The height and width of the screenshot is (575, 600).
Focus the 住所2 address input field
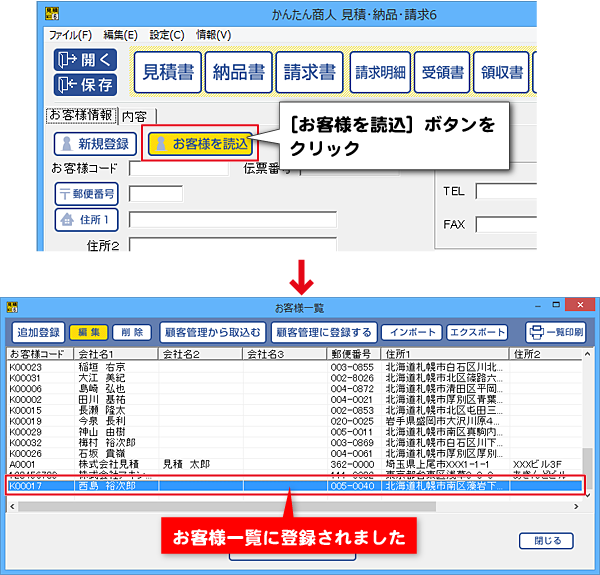(x=233, y=244)
